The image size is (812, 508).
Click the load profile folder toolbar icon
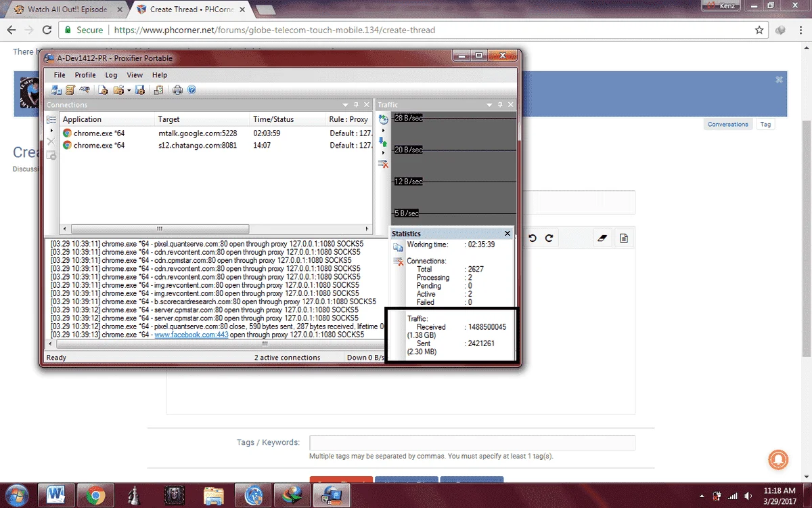(118, 90)
